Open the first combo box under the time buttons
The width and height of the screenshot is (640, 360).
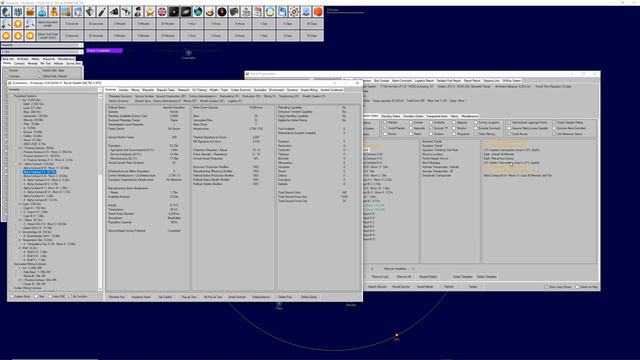click(x=42, y=45)
